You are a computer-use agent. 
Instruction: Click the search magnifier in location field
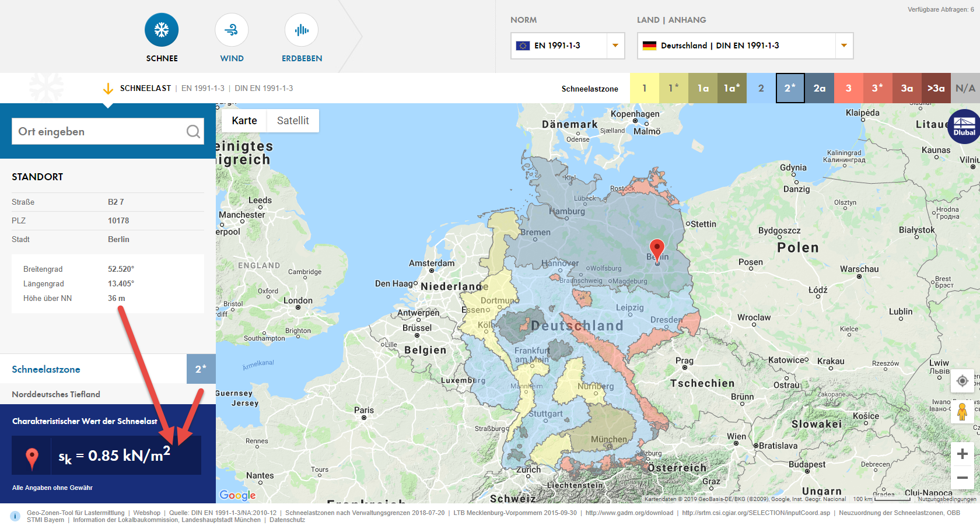click(193, 132)
